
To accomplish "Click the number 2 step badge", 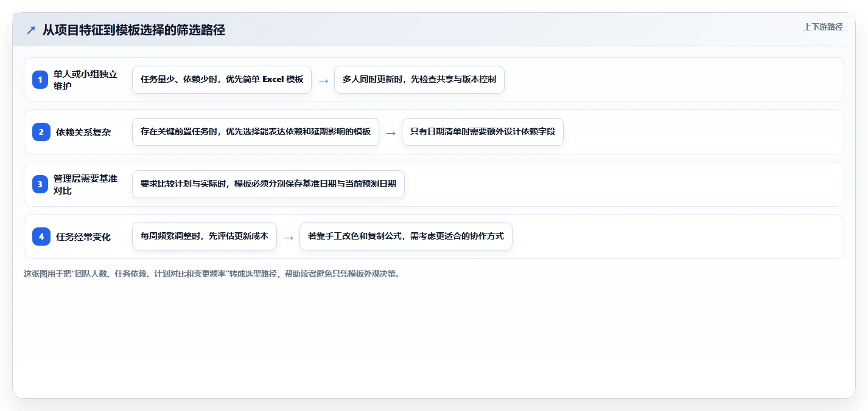I will pyautogui.click(x=41, y=132).
